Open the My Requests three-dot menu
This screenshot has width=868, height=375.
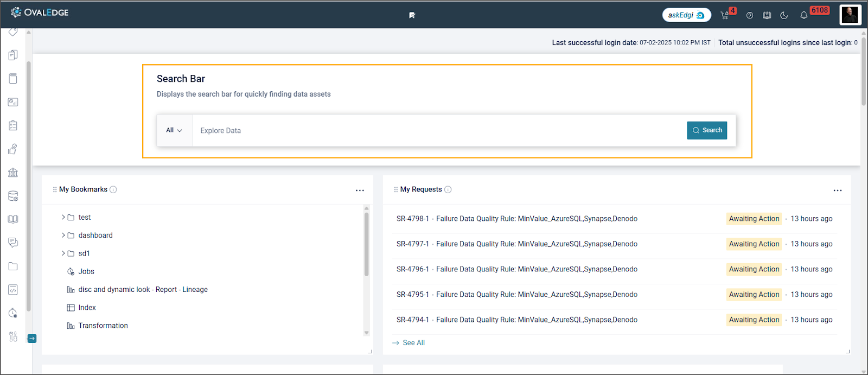[838, 190]
